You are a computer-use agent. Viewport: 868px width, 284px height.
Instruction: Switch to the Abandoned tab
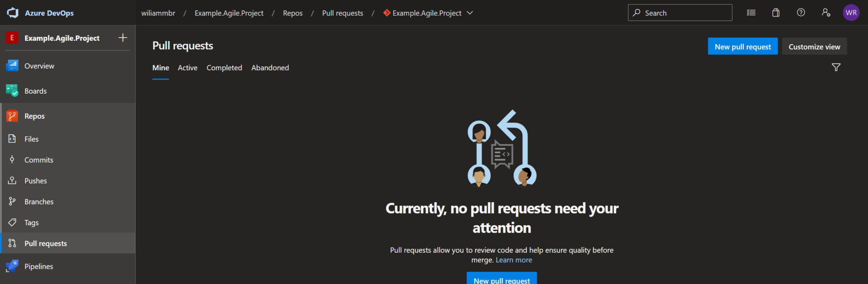tap(270, 68)
